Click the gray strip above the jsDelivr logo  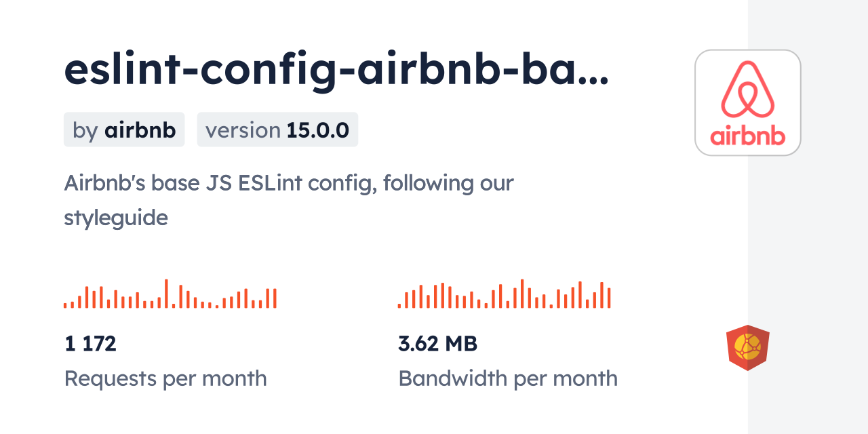[x=808, y=203]
